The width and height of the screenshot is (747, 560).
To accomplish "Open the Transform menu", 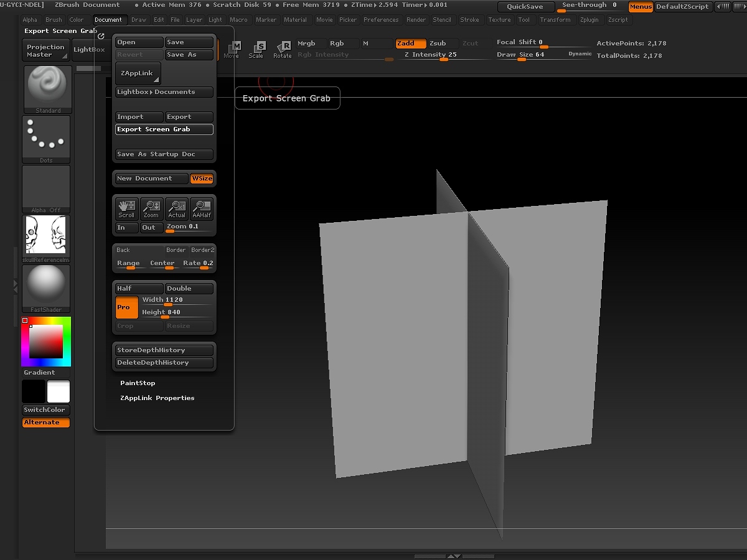I will (x=555, y=20).
